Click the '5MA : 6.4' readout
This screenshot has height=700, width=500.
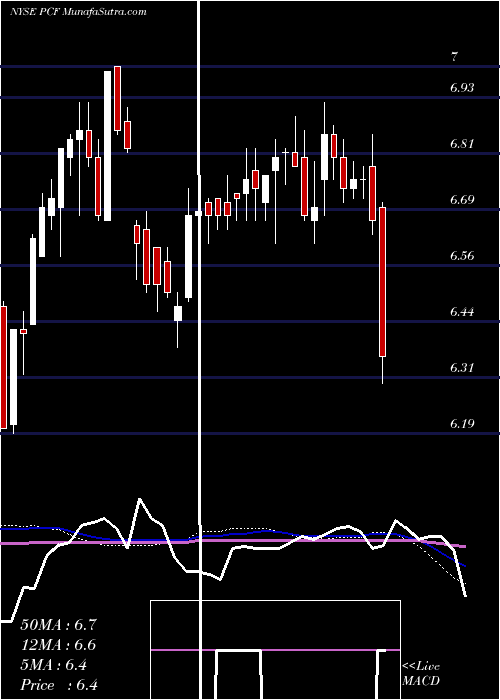(54, 665)
